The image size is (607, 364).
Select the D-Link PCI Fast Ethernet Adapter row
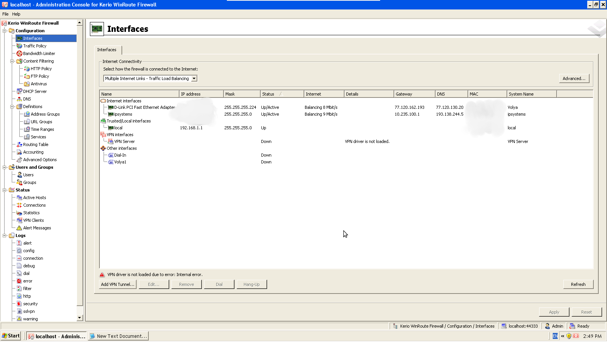click(346, 107)
